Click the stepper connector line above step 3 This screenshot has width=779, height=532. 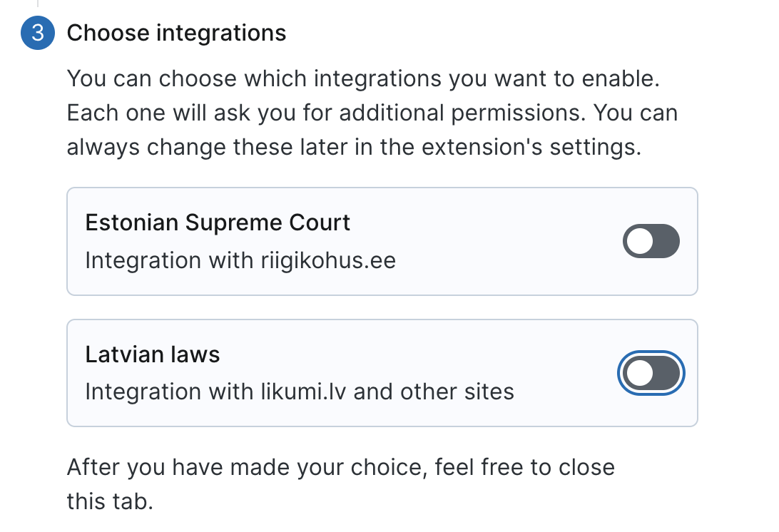[37, 5]
